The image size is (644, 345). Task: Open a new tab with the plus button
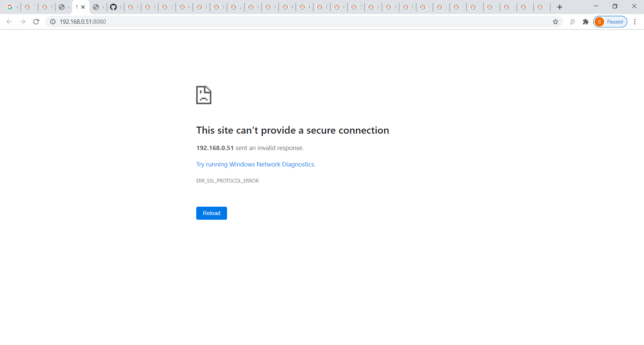click(x=559, y=7)
